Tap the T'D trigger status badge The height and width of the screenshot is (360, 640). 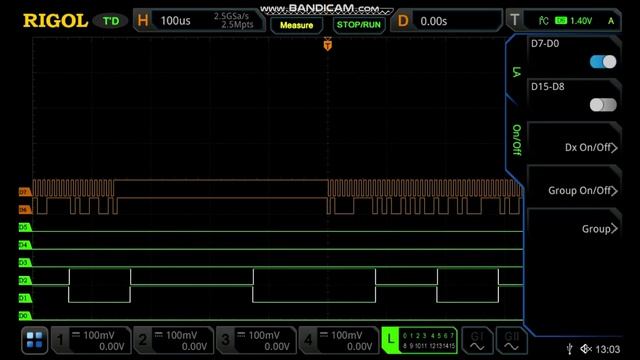111,21
